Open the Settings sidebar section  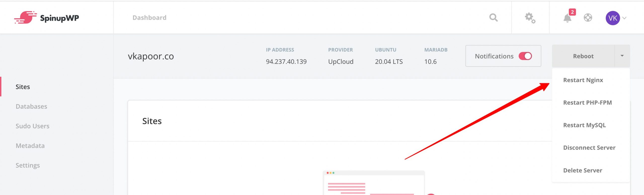pyautogui.click(x=28, y=165)
